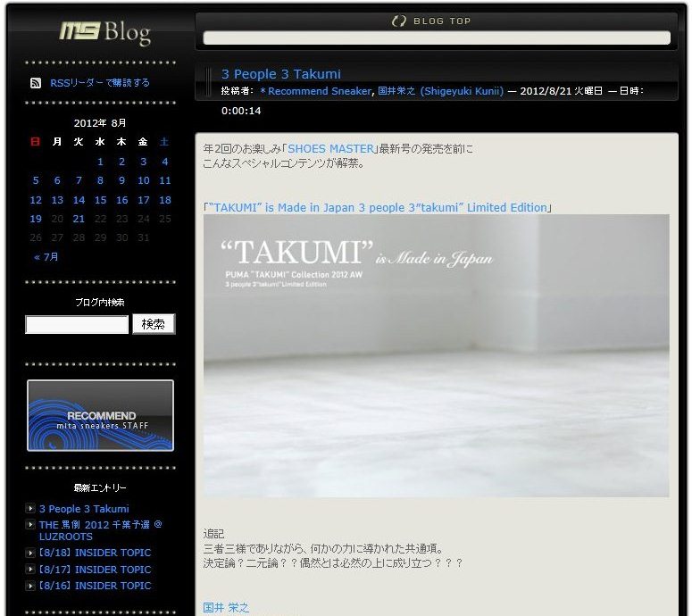
Task: Open the BLOG TOP link
Action: (442, 21)
